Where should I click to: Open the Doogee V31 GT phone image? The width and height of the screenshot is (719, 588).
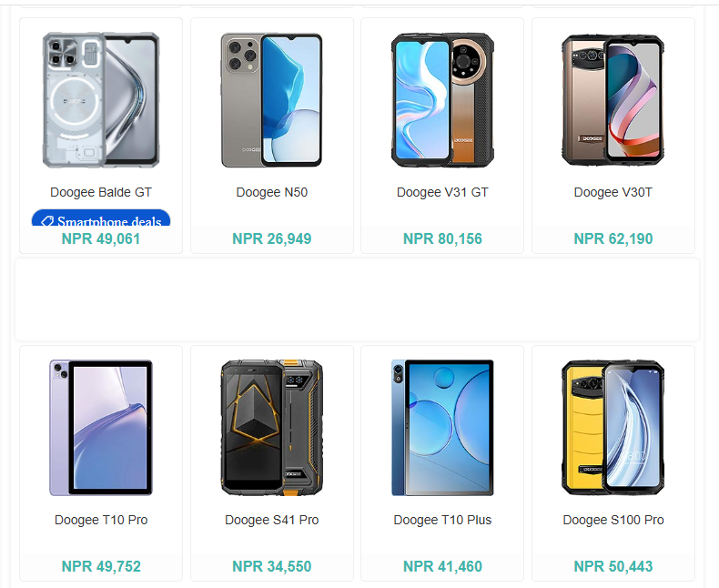click(442, 100)
